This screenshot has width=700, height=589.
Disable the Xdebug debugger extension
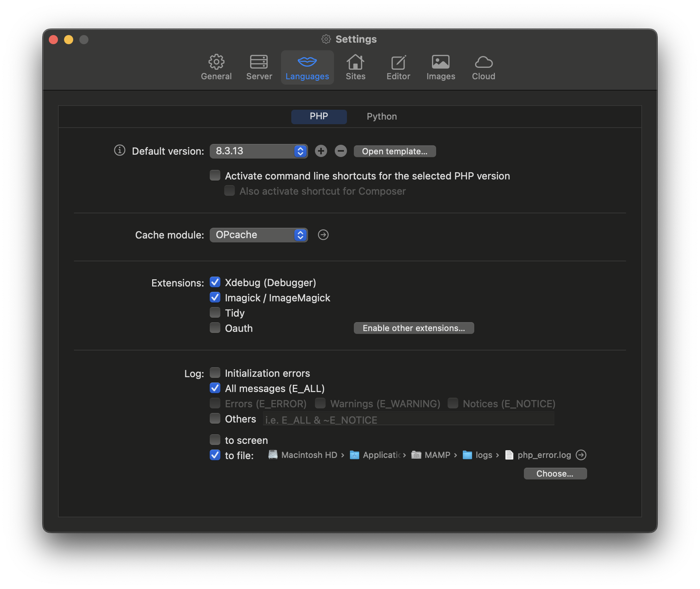(215, 282)
